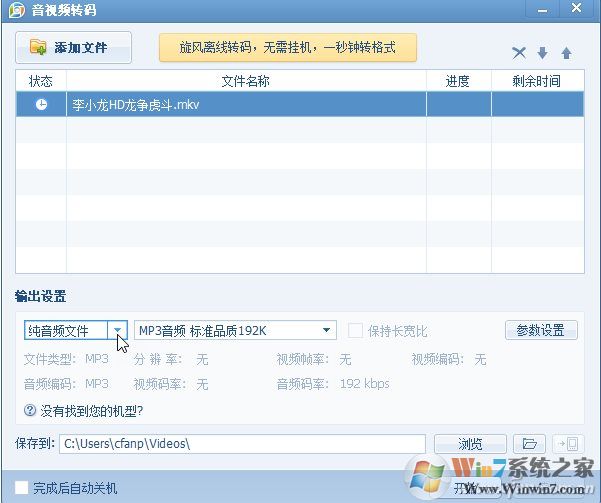Select the file row 李小龙HD龙争虎斗.mkv
The height and width of the screenshot is (503, 601).
[x=300, y=104]
